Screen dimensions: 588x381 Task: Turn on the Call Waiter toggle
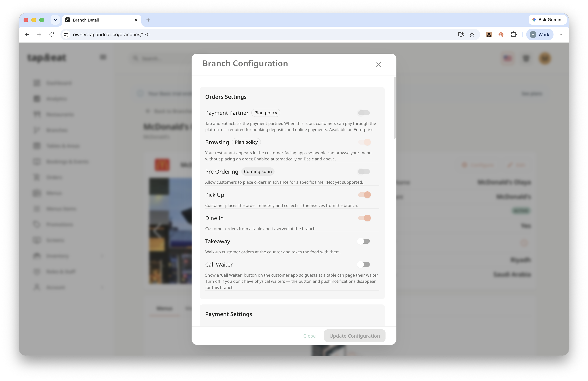[364, 264]
